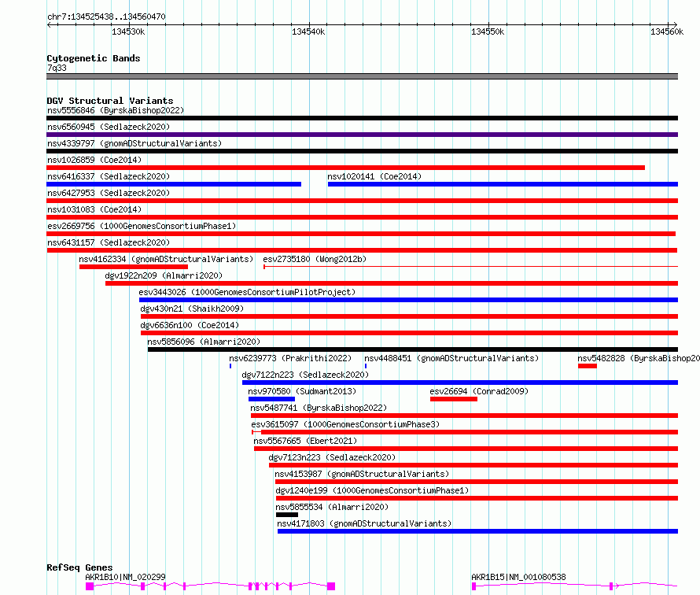Open dgv7122n223 (Sedlazeck2020) variant
This screenshot has width=700, height=595.
pos(305,375)
